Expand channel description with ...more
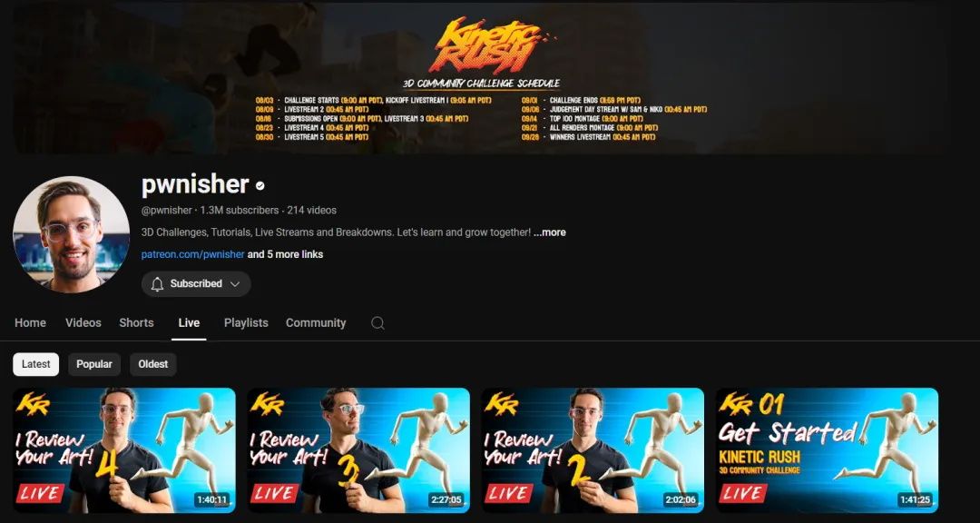The width and height of the screenshot is (980, 523). click(x=549, y=232)
